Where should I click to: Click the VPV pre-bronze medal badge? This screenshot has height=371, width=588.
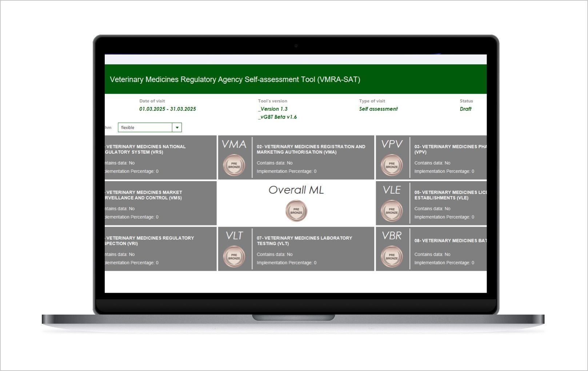392,165
